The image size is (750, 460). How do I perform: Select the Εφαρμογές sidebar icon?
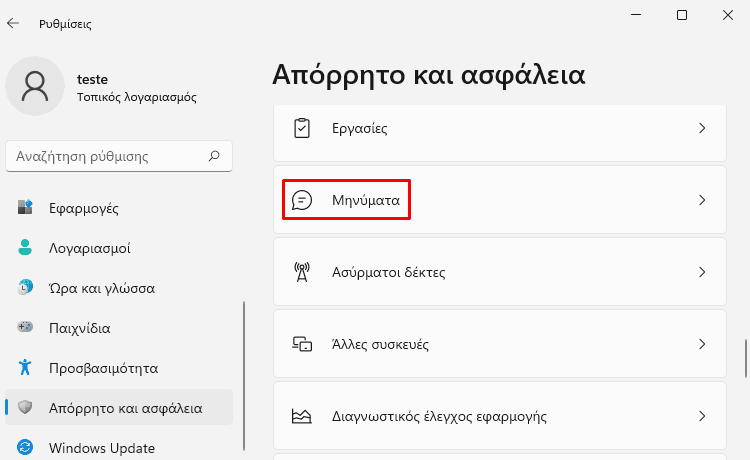pyautogui.click(x=25, y=208)
